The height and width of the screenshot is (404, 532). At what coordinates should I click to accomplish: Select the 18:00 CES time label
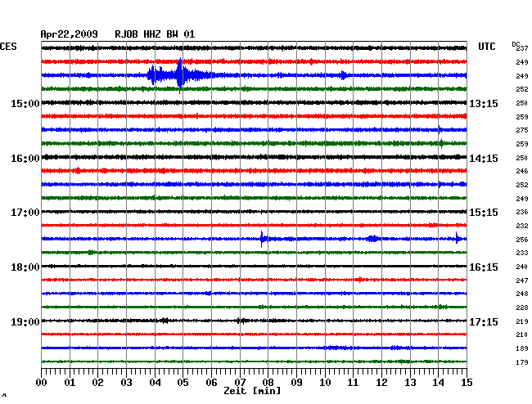tap(25, 267)
